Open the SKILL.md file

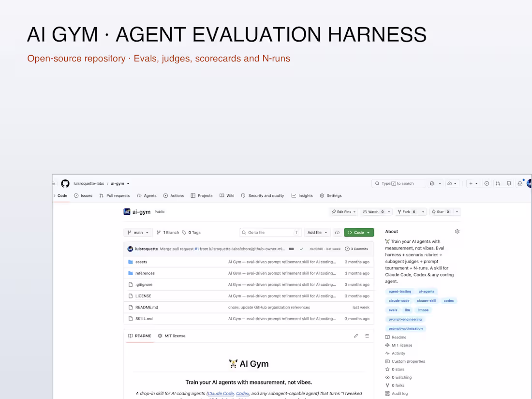coord(144,319)
